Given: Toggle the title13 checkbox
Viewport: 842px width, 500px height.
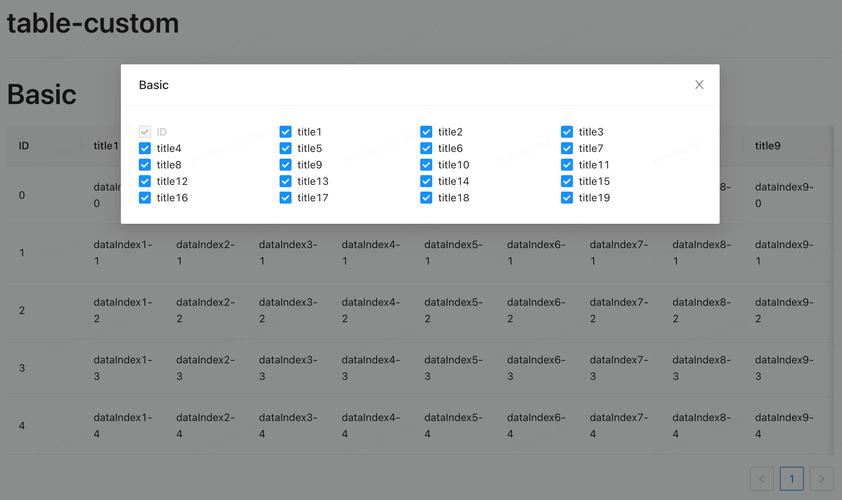Looking at the screenshot, I should tap(286, 181).
